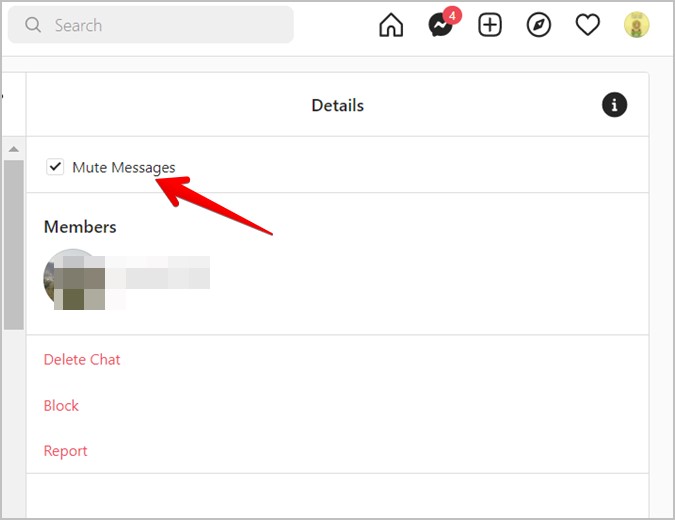The height and width of the screenshot is (520, 675).
Task: Click the search magnifier icon
Action: pos(33,25)
